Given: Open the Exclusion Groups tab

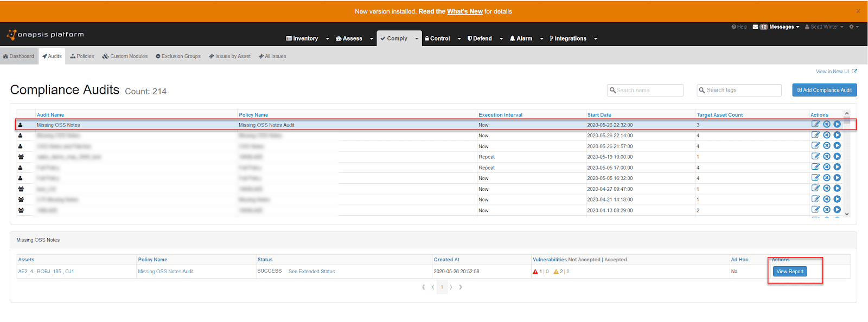Looking at the screenshot, I should (178, 56).
